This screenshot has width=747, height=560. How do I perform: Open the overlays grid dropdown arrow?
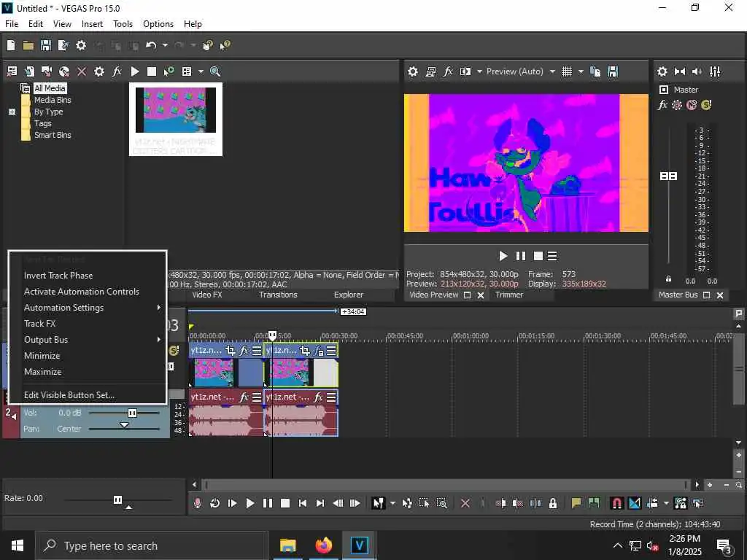(x=581, y=71)
